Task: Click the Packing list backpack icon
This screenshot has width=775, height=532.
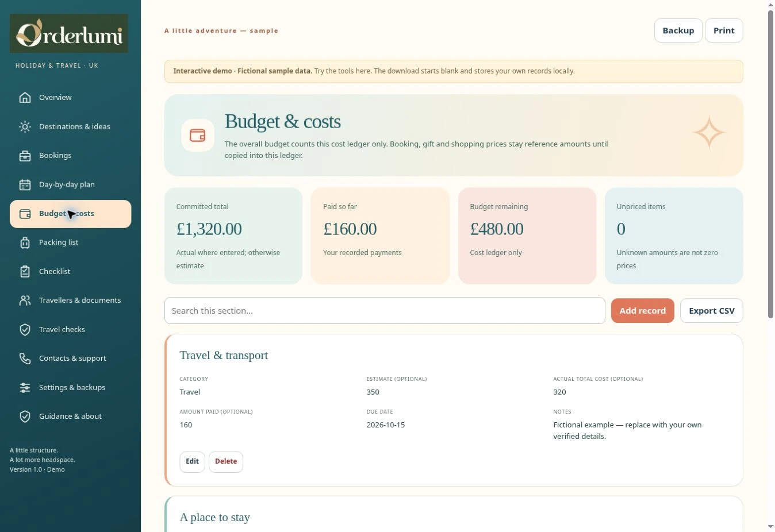Action: point(25,242)
